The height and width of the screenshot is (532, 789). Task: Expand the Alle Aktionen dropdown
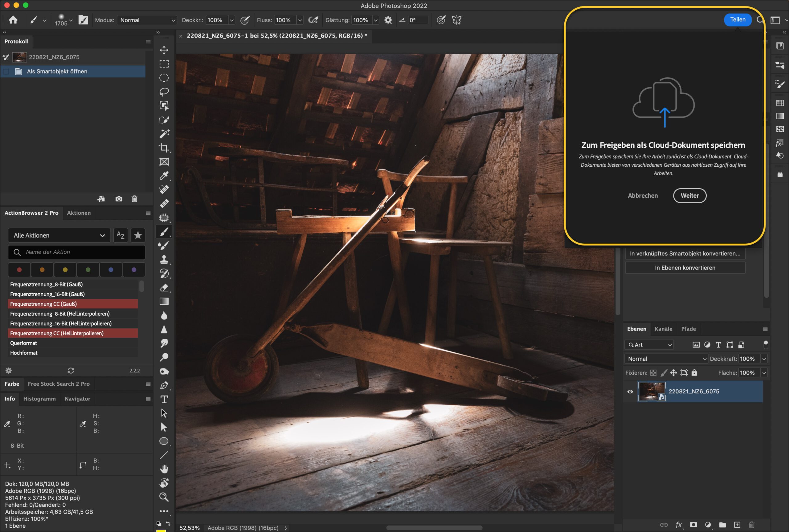tap(59, 235)
